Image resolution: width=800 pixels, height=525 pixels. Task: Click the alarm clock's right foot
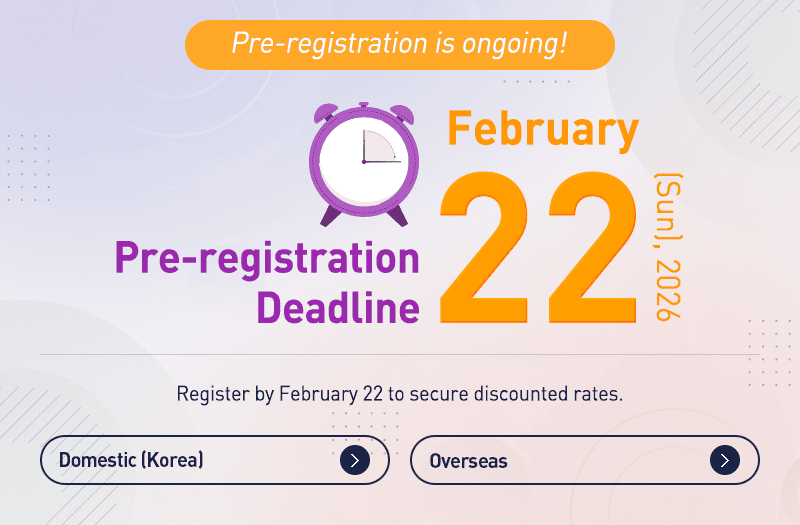point(398,214)
